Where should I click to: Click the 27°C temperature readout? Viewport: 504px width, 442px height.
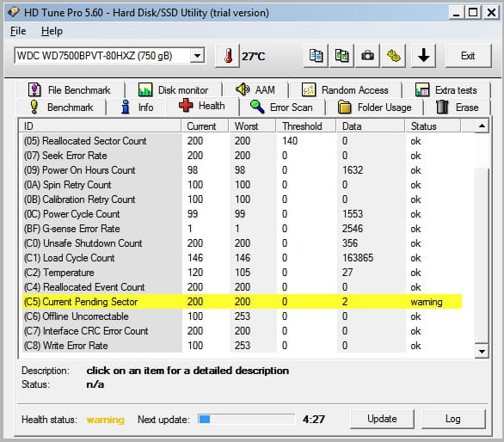coord(253,57)
